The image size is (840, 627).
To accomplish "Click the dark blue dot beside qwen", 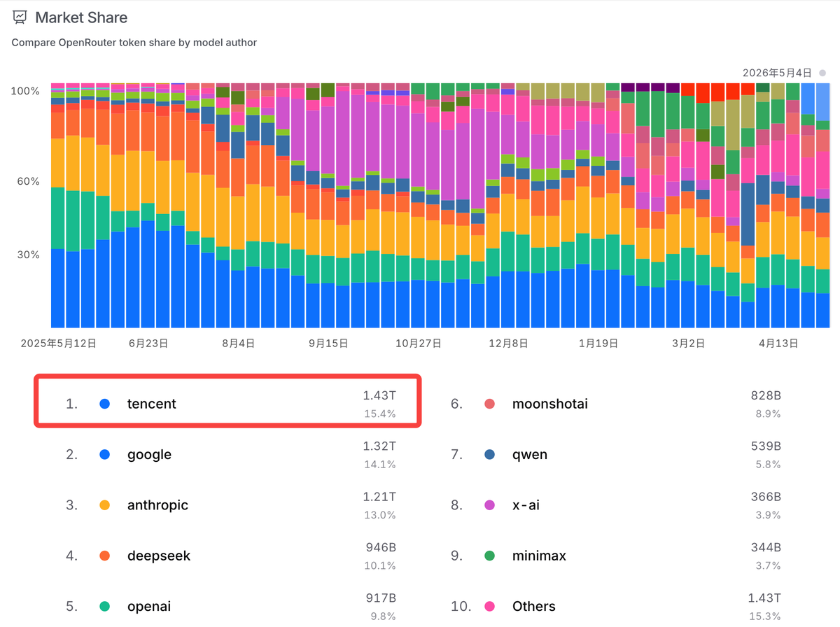I will tap(490, 454).
